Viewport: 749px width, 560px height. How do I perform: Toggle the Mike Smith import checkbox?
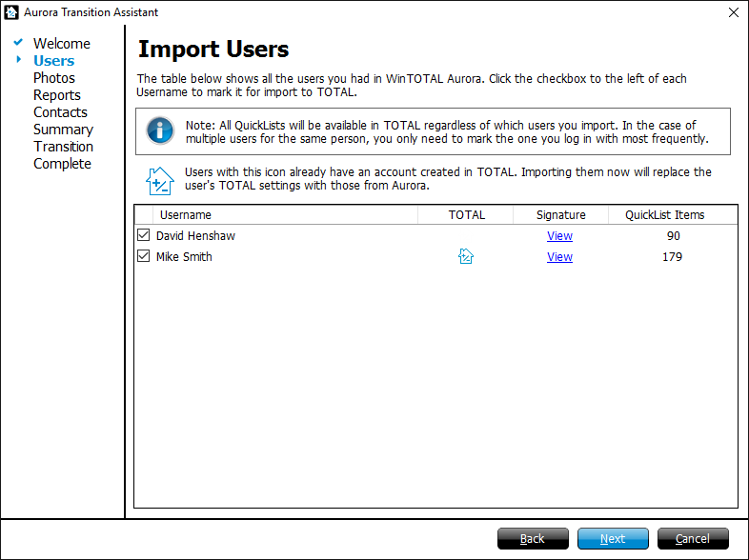click(143, 256)
